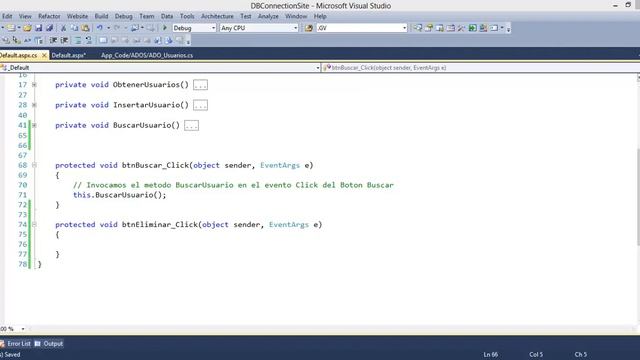Open the Undo history dropdown arrow
640x360 pixels.
point(109,28)
